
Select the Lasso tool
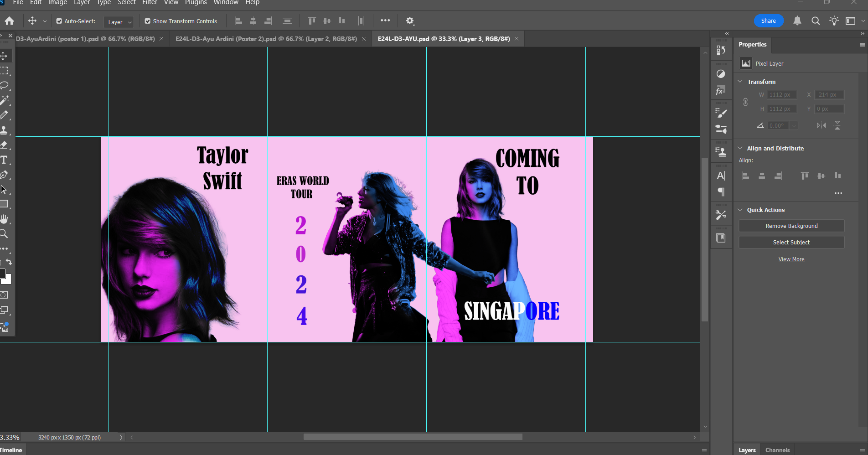[x=5, y=85]
